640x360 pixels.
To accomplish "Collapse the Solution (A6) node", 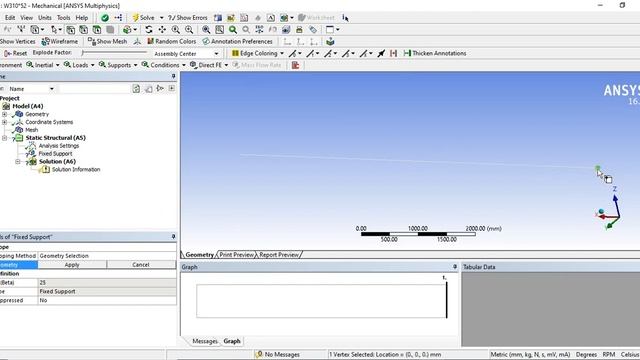I will 18,162.
